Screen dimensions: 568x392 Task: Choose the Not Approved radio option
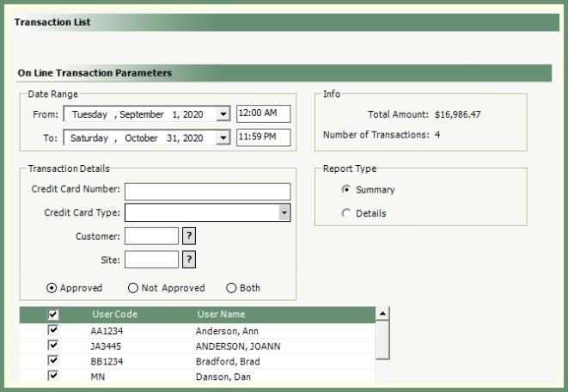[132, 288]
